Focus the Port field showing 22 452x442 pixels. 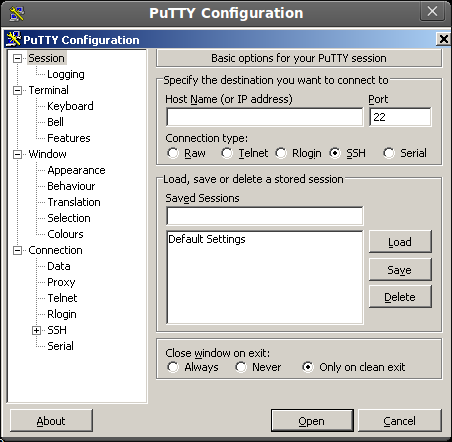click(400, 117)
